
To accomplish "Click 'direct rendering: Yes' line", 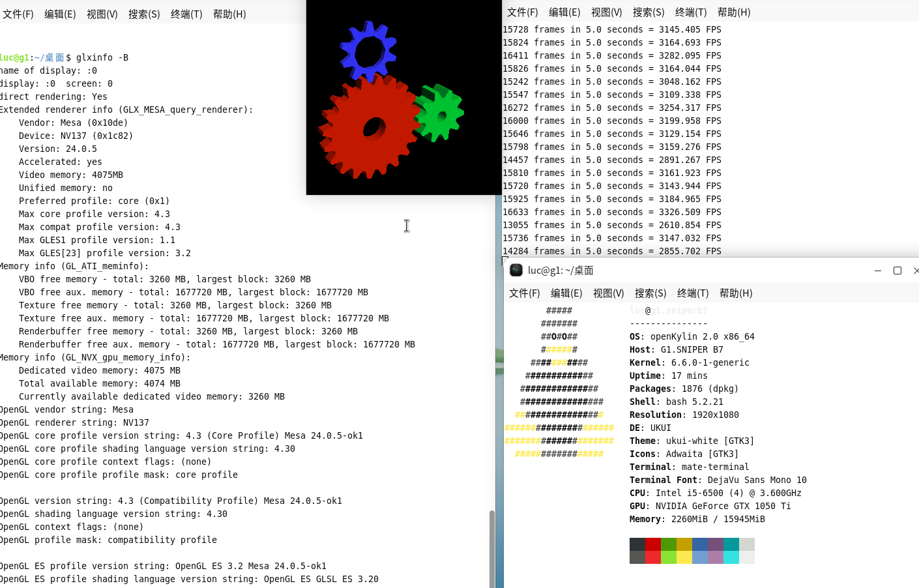I will 53,96.
